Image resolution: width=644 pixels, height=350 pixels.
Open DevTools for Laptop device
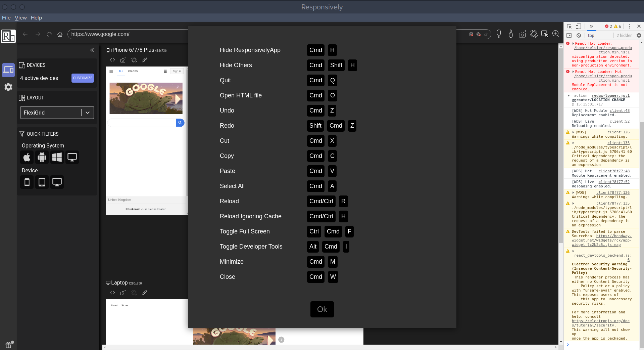112,293
